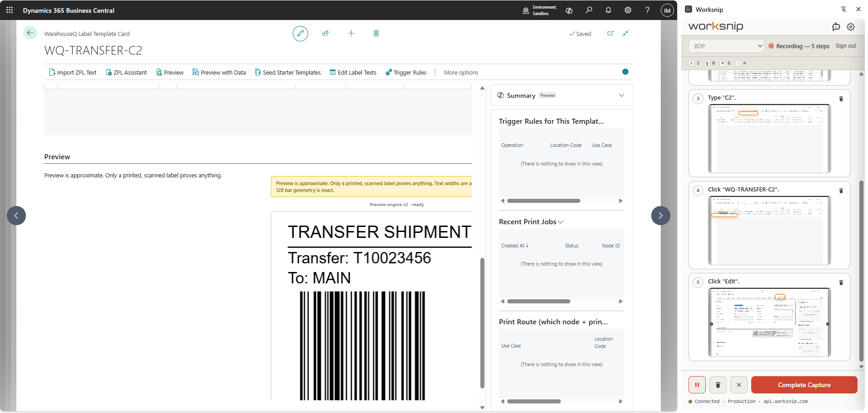Viewport: 868px width, 413px height.
Task: Open Trigger Rules action
Action: (406, 72)
